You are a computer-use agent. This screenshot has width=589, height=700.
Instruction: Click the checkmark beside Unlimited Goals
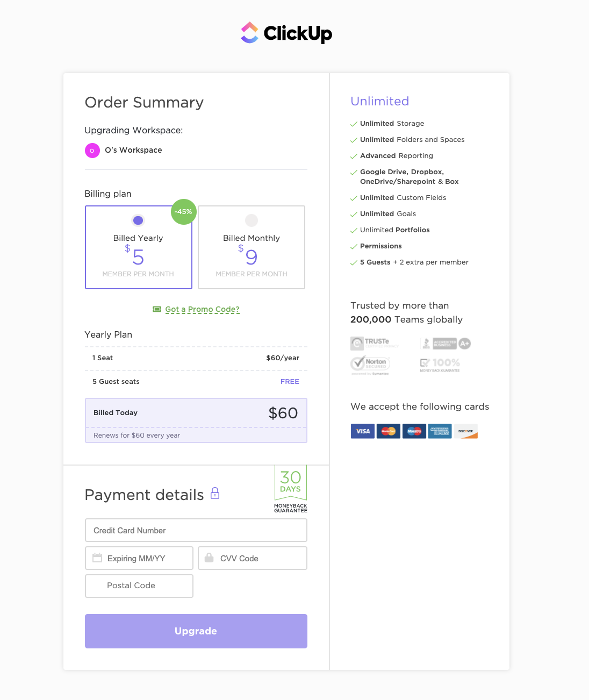click(x=354, y=215)
